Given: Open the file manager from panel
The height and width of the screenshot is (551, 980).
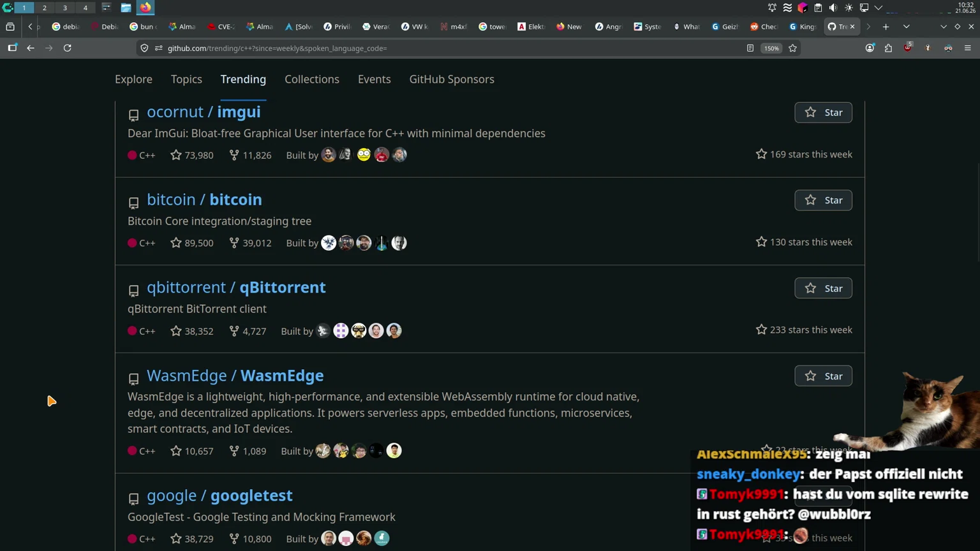Looking at the screenshot, I should tap(126, 8).
